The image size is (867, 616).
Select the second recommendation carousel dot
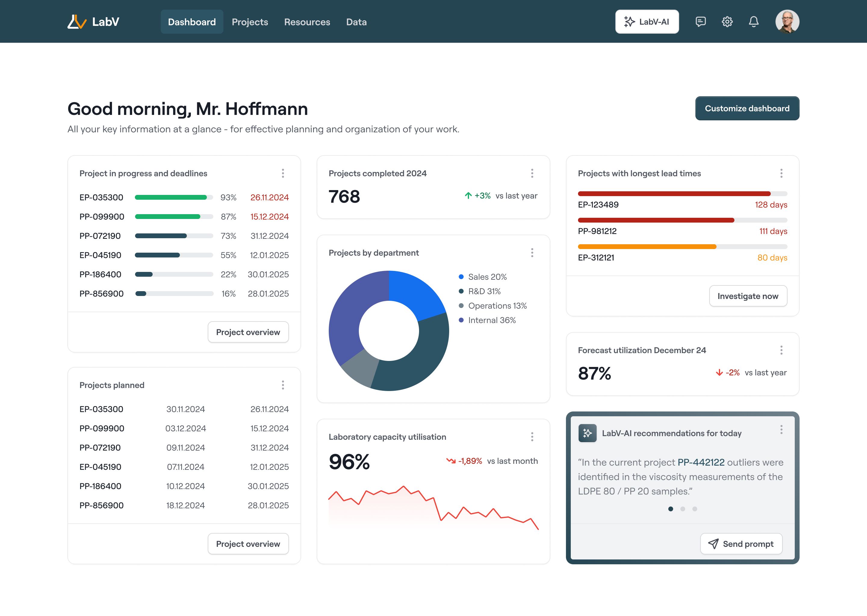[x=682, y=509]
